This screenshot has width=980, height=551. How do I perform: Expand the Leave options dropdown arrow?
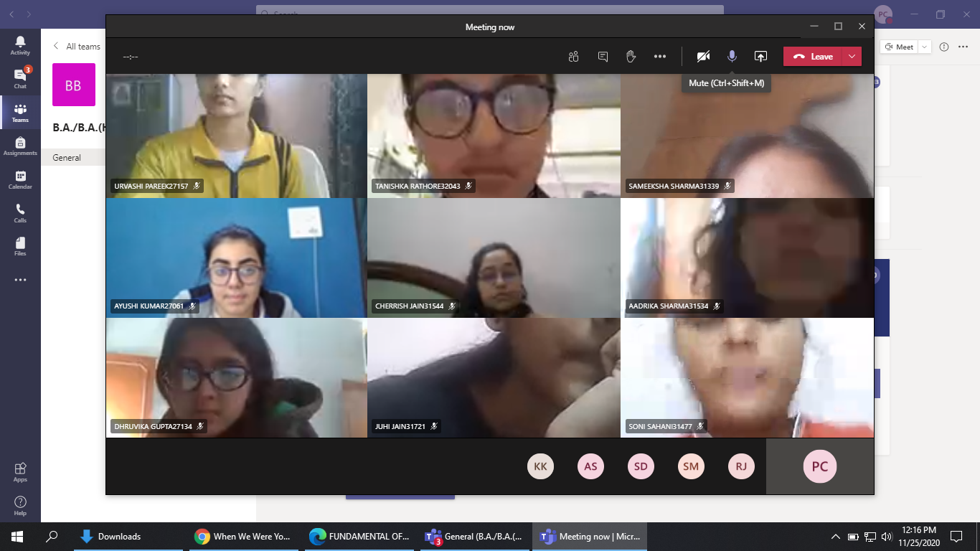852,57
